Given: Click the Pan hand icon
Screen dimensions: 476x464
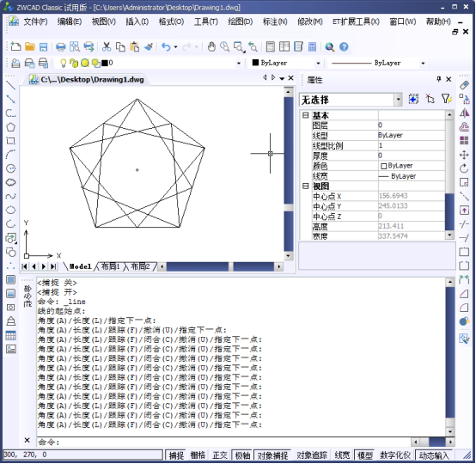Looking at the screenshot, I should click(x=211, y=46).
